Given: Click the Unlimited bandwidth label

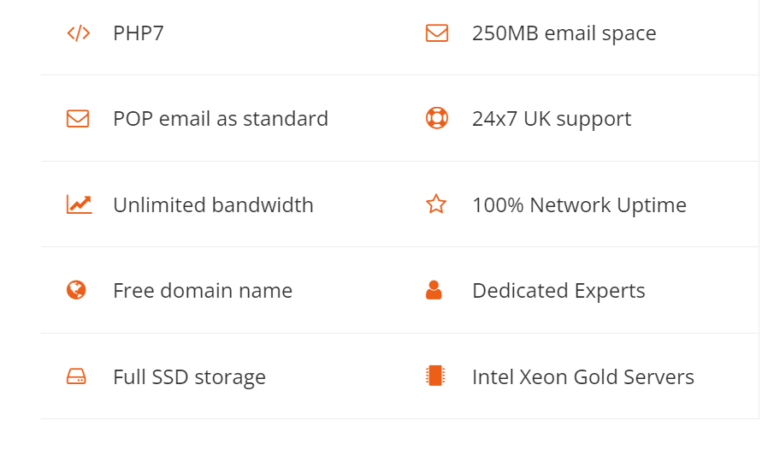Looking at the screenshot, I should click(213, 205).
